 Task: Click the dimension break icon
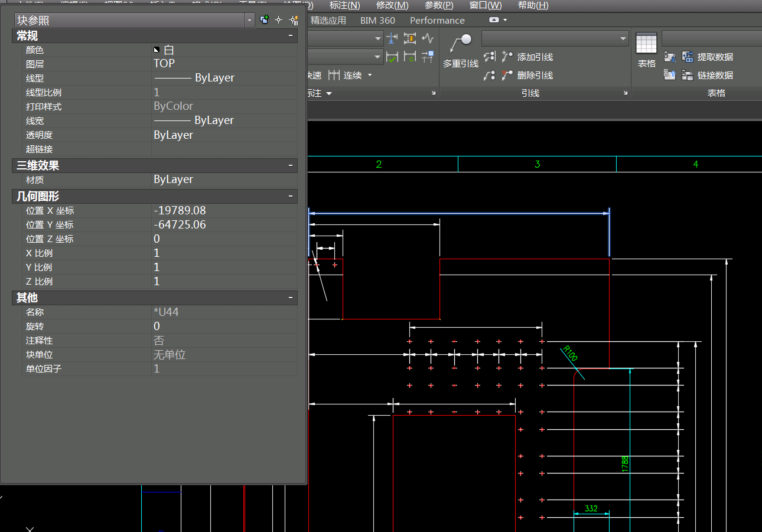click(x=392, y=38)
